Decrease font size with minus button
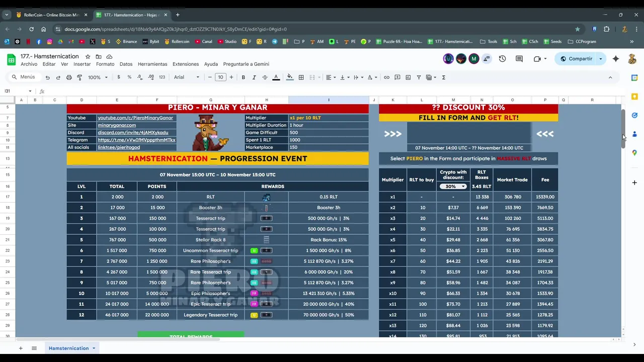This screenshot has height=362, width=644. [x=210, y=77]
